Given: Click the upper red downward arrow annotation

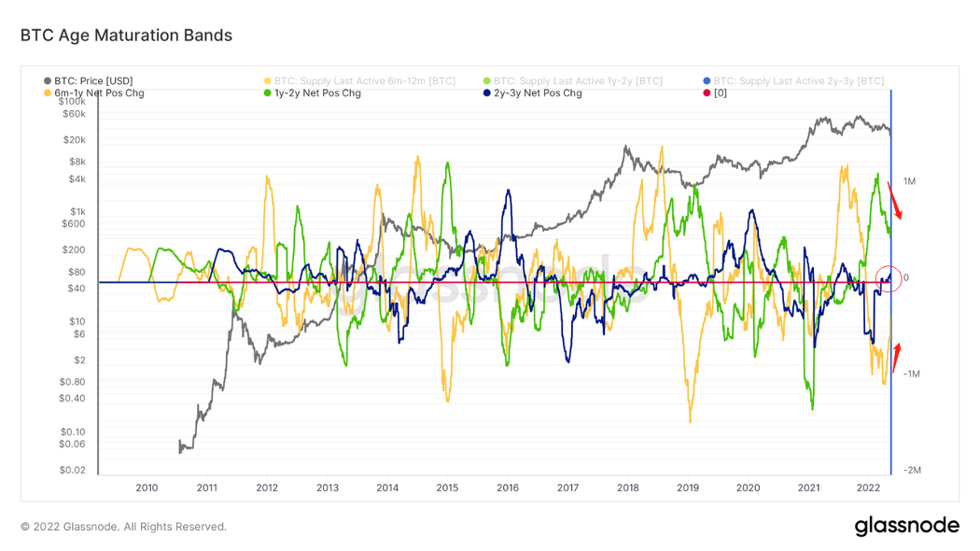Looking at the screenshot, I should coord(893,199).
